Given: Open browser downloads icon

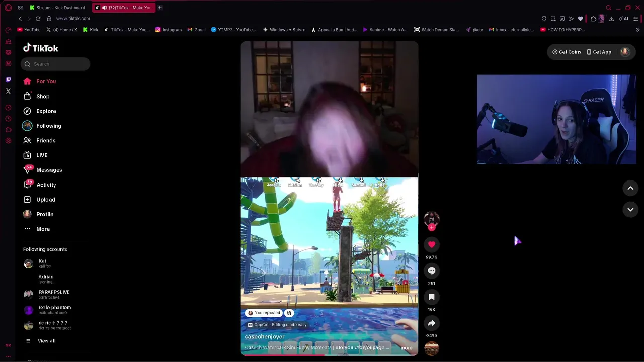Looking at the screenshot, I should click(611, 19).
